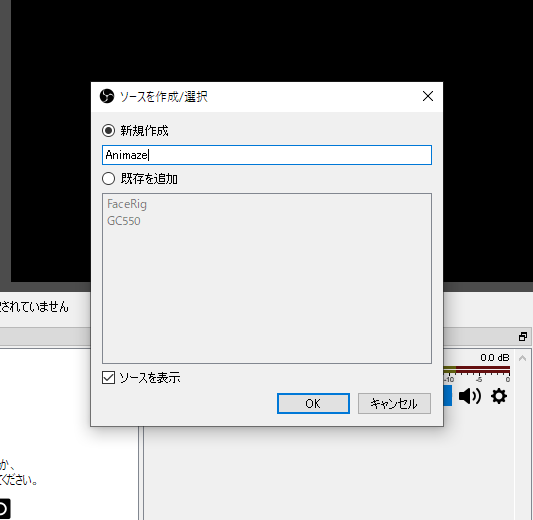Viewport: 533px width, 520px height.
Task: Select FaceRig in existing sources list
Action: (127, 204)
